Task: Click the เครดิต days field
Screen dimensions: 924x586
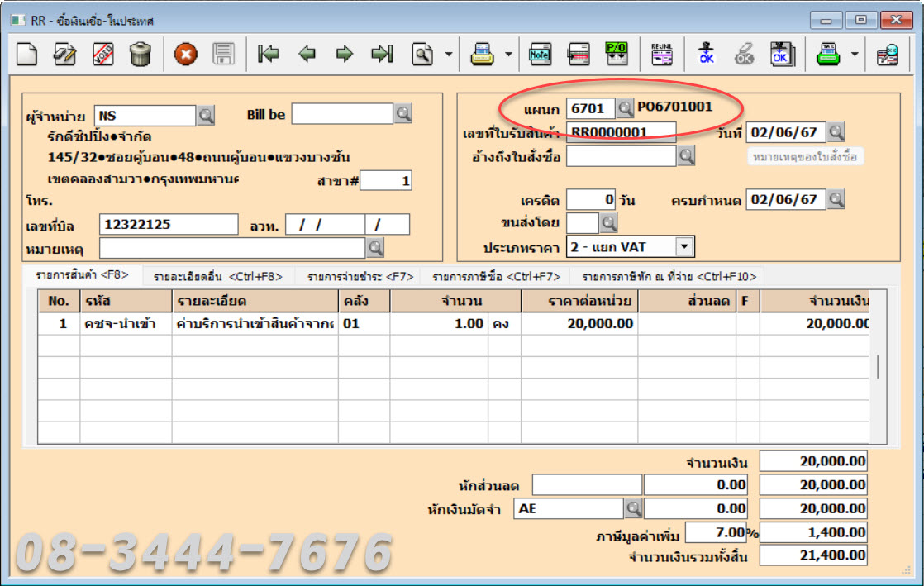Action: [x=591, y=199]
